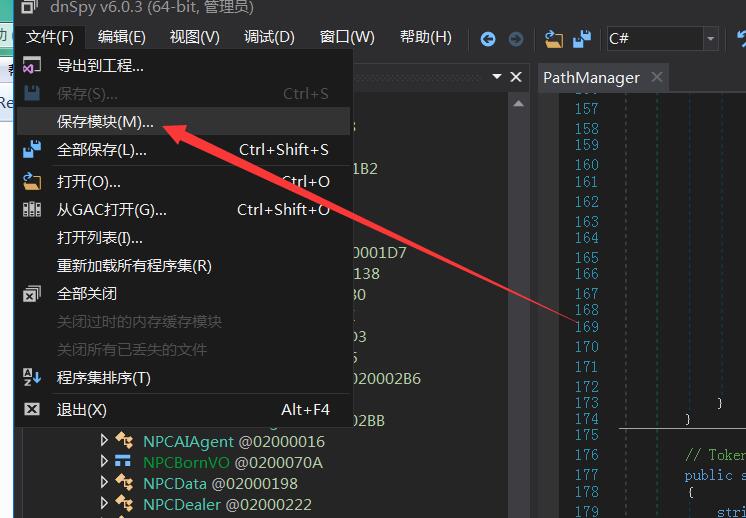The image size is (746, 518).
Task: Click the navigate back arrow icon
Action: point(488,39)
